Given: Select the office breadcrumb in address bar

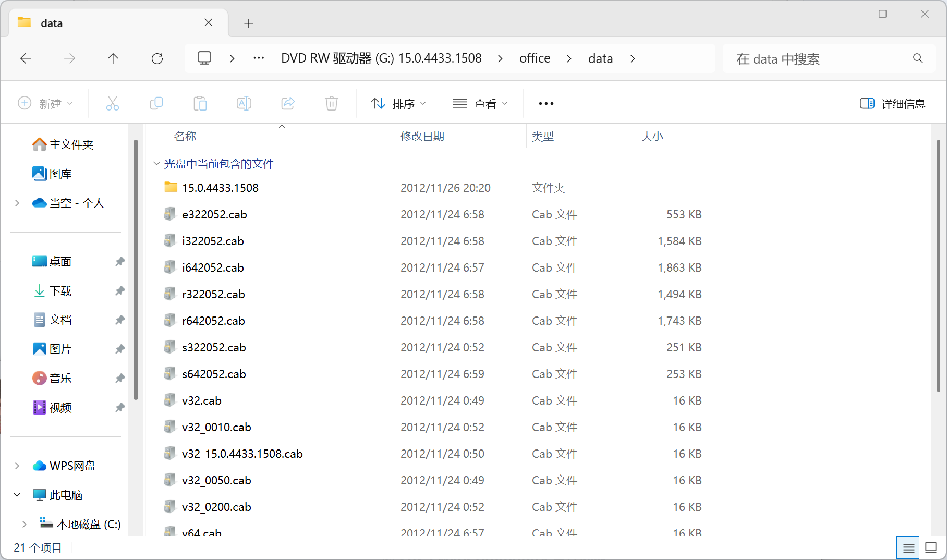Looking at the screenshot, I should tap(535, 58).
